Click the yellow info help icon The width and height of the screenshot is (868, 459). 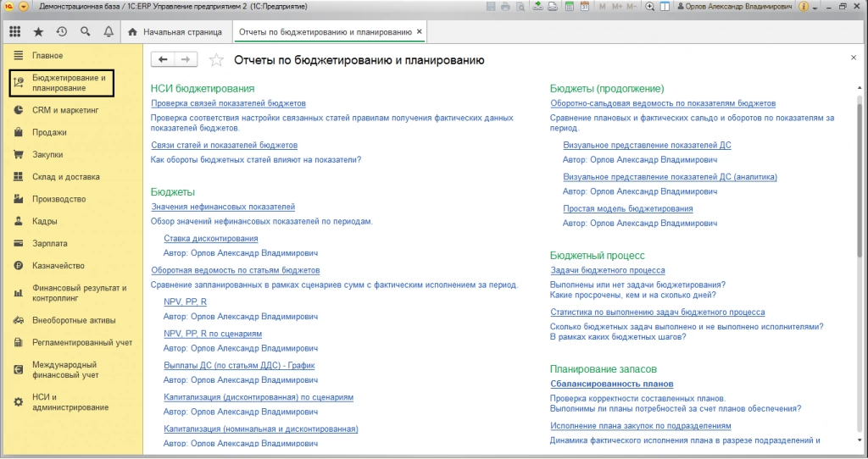[x=803, y=7]
